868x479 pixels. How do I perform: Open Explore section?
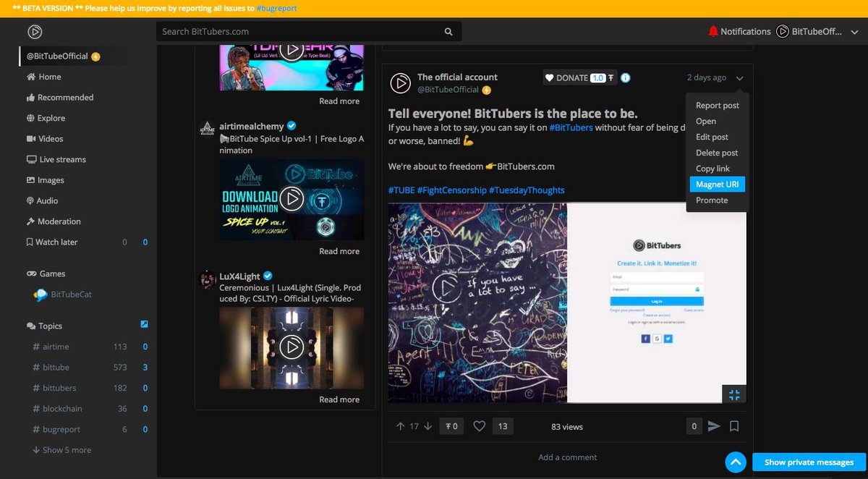pos(46,118)
